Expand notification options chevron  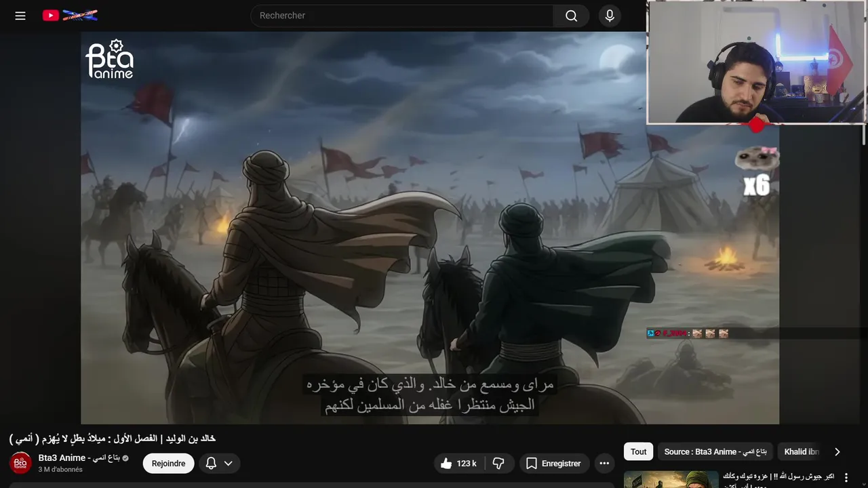pyautogui.click(x=229, y=464)
